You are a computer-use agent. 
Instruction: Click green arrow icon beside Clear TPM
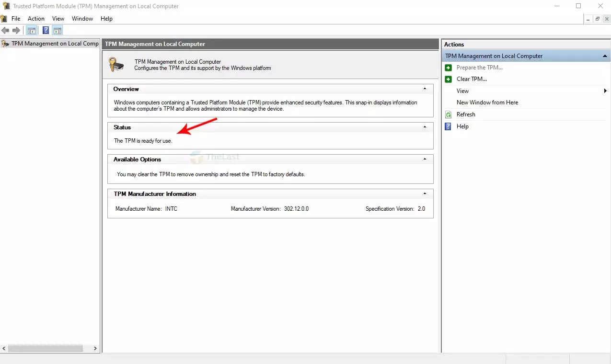coord(449,79)
